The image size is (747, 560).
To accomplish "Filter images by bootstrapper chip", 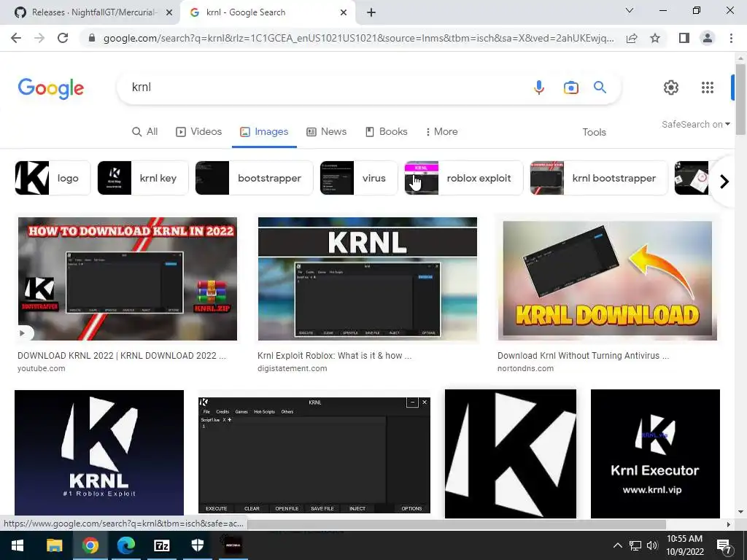I will [x=254, y=178].
